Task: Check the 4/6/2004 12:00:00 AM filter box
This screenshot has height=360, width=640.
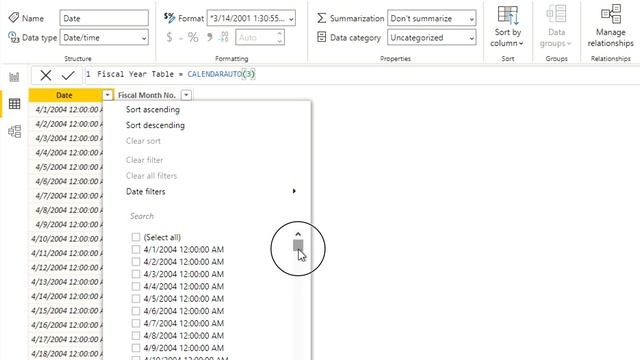Action: tap(136, 311)
